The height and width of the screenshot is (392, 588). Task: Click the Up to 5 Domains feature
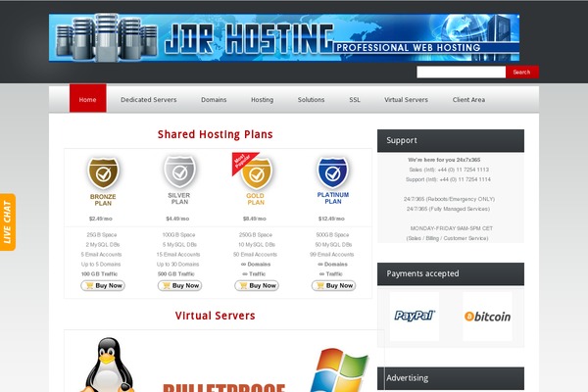pyautogui.click(x=101, y=264)
